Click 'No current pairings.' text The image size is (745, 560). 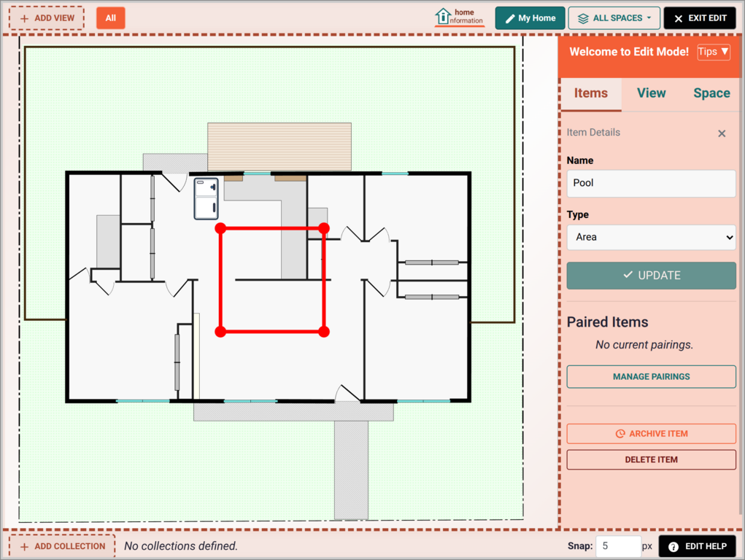point(644,345)
